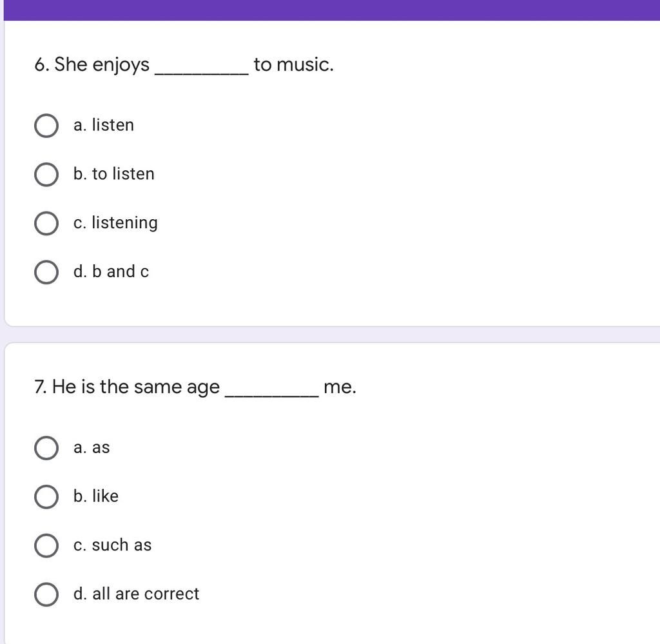Click the 'a. as' option label text
Image resolution: width=660 pixels, height=644 pixels.
click(x=92, y=447)
